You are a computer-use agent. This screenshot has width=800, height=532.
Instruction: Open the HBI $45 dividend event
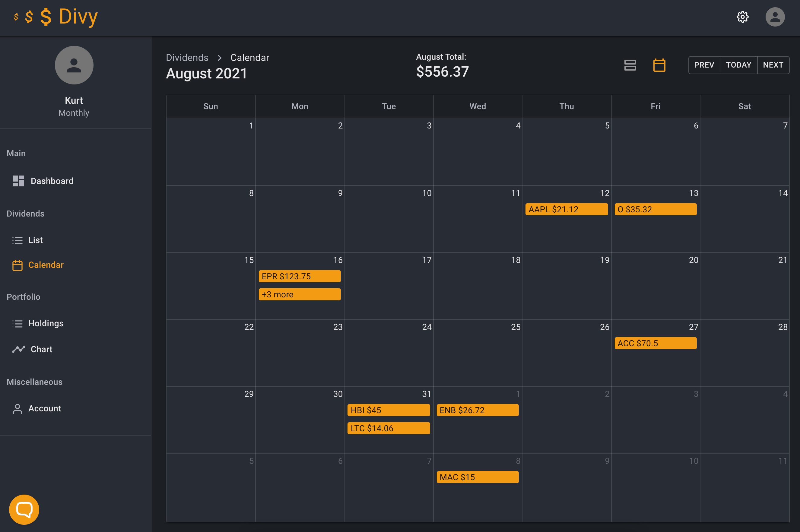(x=389, y=410)
